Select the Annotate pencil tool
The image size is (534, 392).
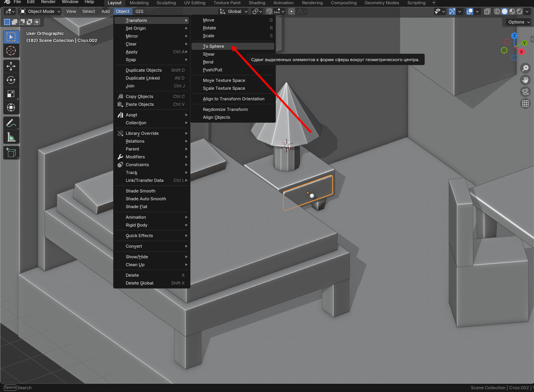click(x=11, y=123)
